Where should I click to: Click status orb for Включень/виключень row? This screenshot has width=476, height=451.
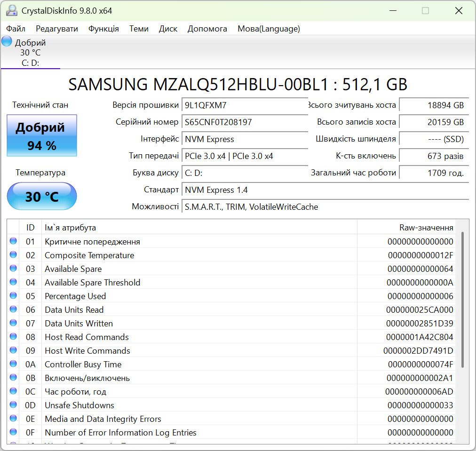point(13,378)
